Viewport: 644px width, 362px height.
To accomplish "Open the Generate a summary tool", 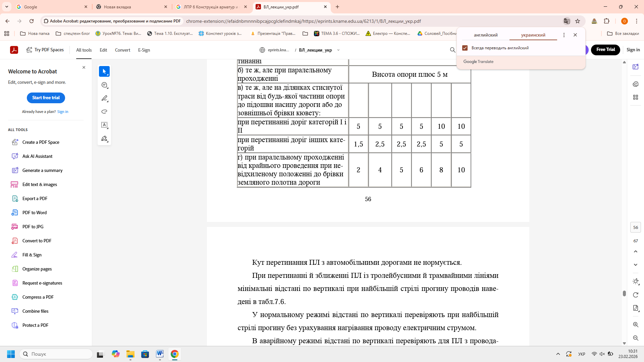I will tap(42, 170).
